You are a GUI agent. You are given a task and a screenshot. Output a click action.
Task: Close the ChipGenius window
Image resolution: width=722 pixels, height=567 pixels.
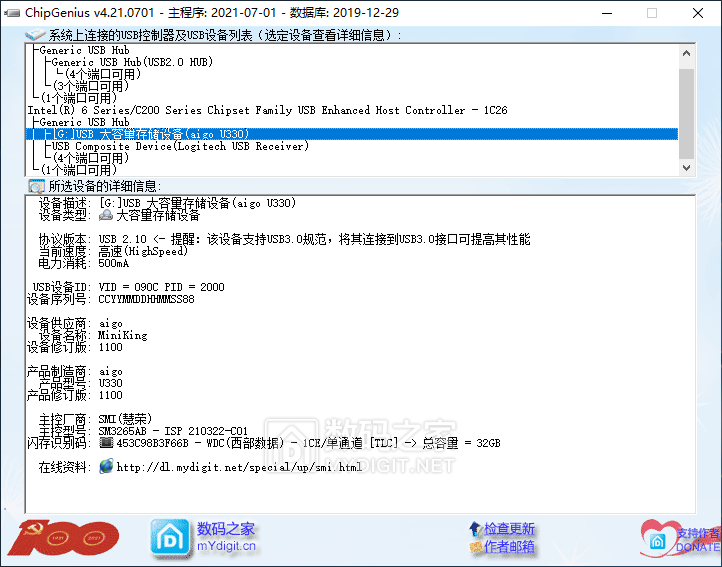[x=698, y=13]
